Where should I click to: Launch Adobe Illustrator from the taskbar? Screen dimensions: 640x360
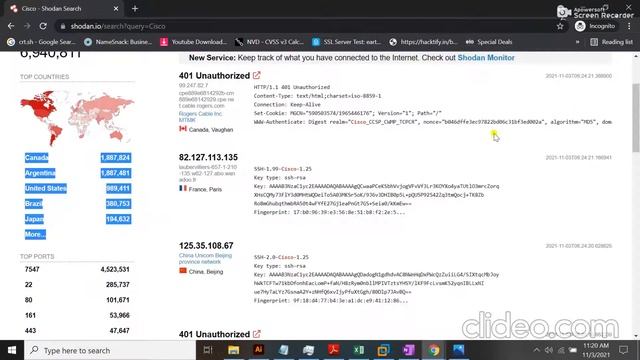pos(258,350)
